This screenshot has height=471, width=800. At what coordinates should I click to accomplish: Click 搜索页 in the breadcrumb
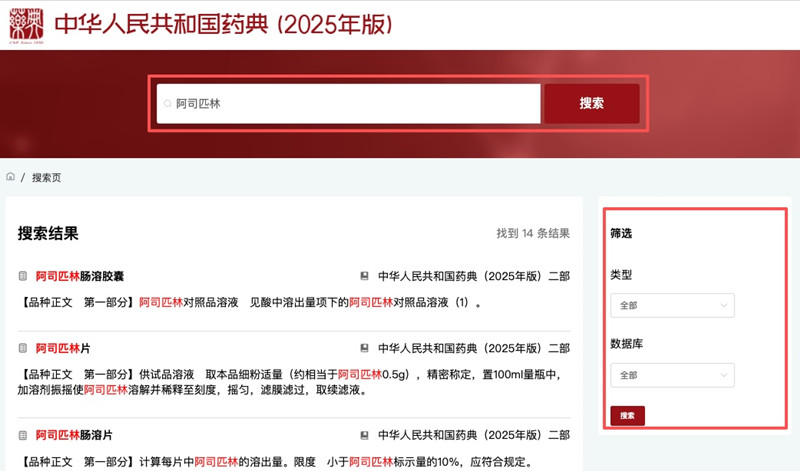(46, 178)
